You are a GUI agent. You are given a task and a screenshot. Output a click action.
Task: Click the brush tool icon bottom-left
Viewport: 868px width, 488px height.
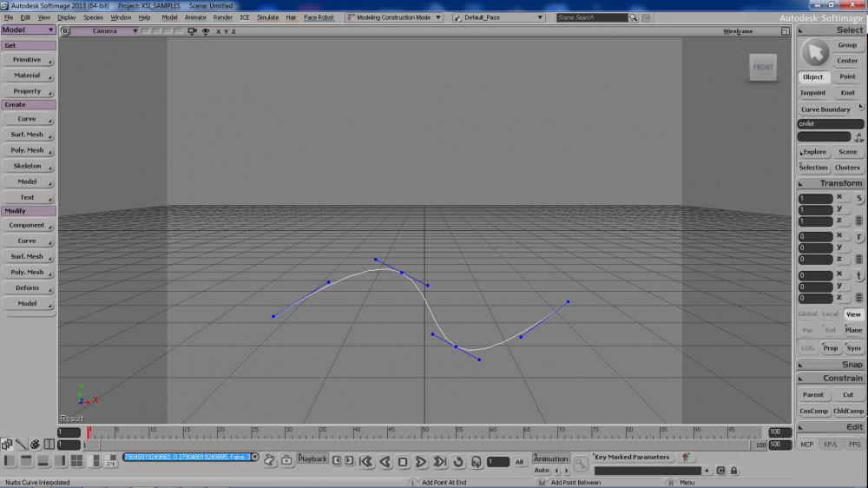point(21,444)
